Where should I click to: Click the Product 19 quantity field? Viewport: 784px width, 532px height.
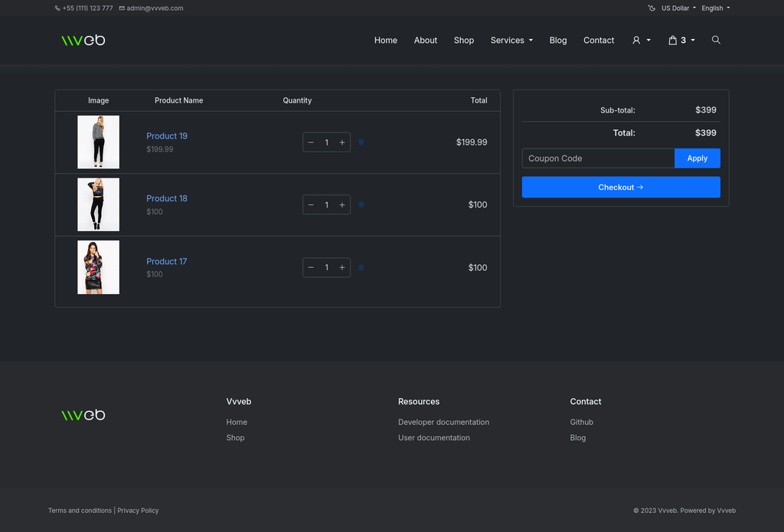click(326, 142)
